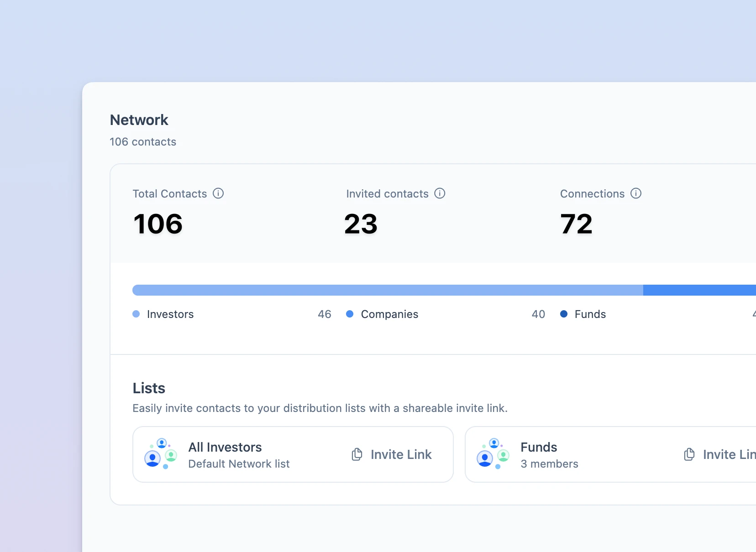The height and width of the screenshot is (552, 756).
Task: Click the large 106 total value
Action: point(158,224)
